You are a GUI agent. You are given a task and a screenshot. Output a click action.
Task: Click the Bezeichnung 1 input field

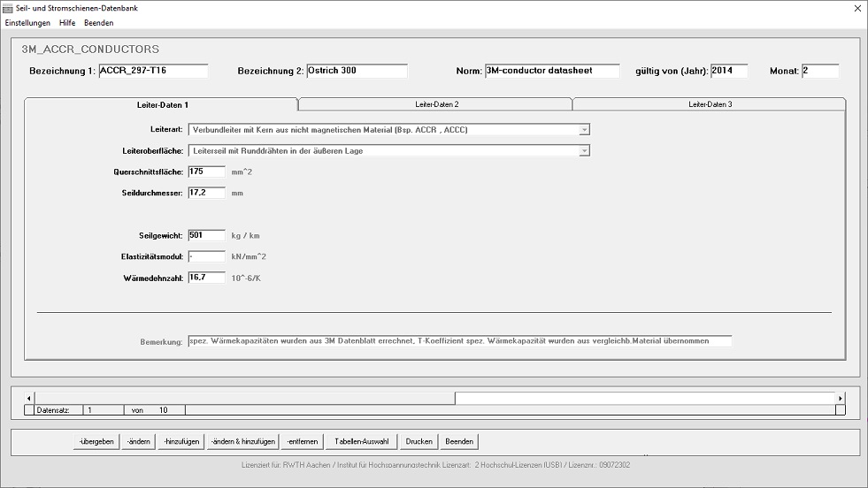pos(152,71)
